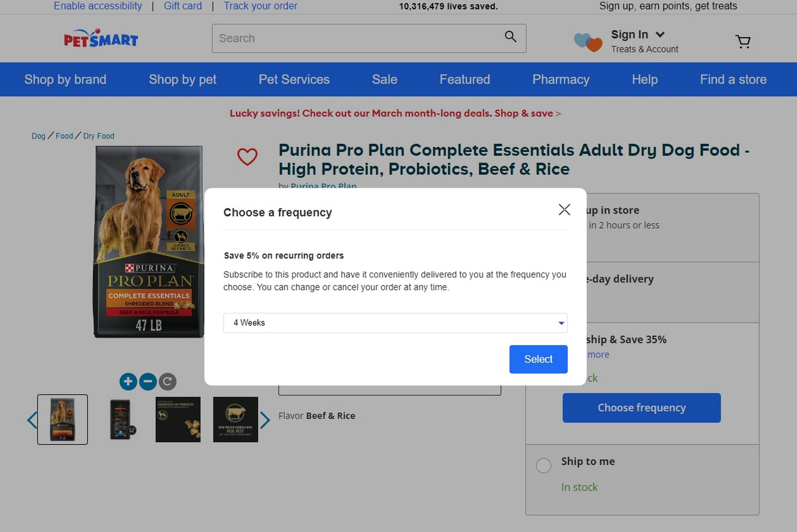Open the Pharmacy menu tab
This screenshot has width=797, height=532.
point(561,80)
